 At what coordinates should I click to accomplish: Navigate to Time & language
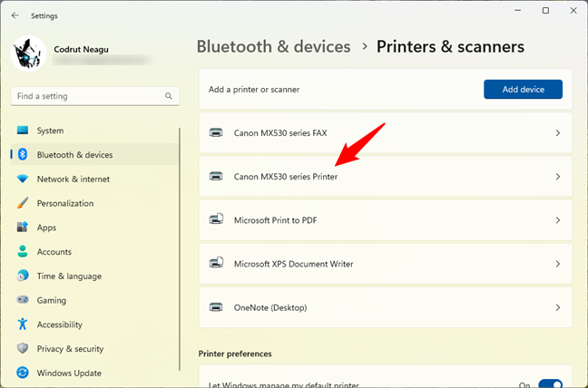(x=94, y=276)
